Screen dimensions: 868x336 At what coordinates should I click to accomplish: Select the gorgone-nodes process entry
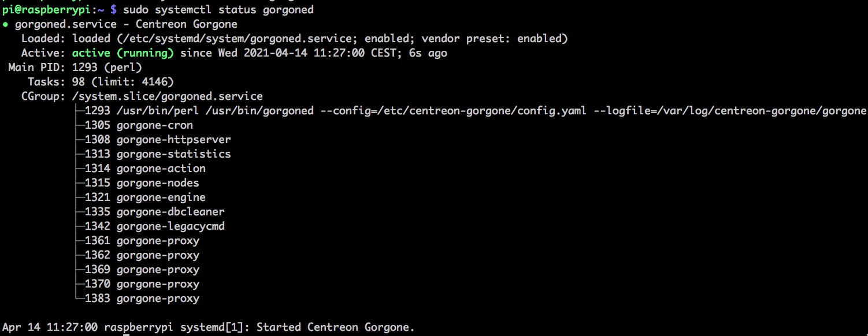coord(157,183)
